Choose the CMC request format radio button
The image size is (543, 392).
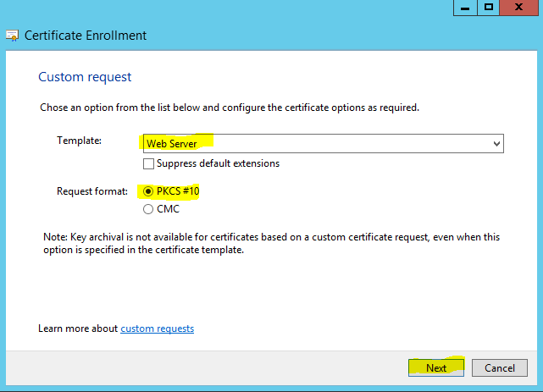tap(149, 209)
